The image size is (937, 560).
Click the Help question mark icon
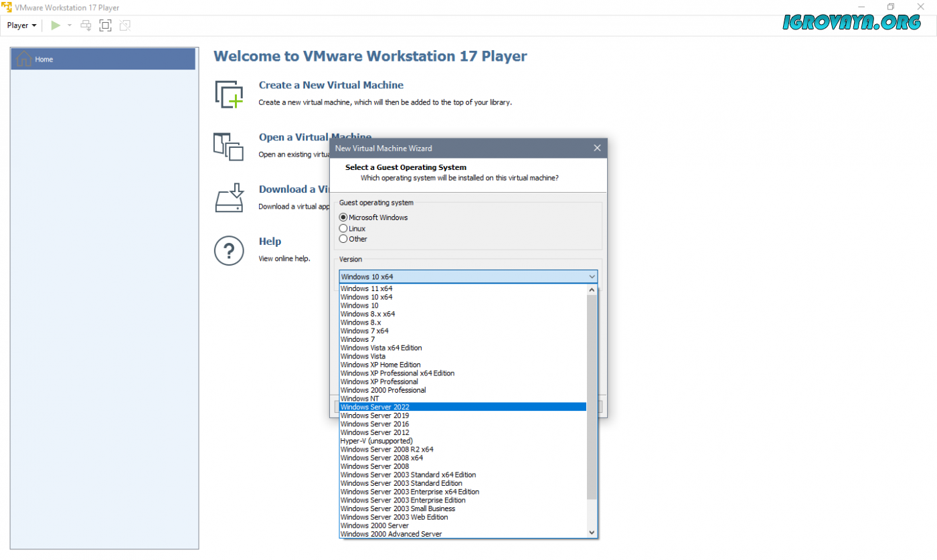pos(229,250)
